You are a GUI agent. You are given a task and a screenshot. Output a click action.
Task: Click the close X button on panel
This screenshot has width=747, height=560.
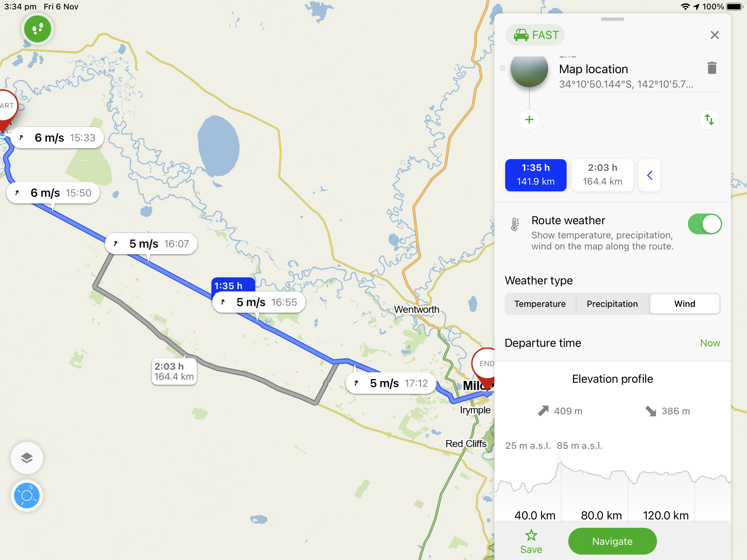point(715,35)
